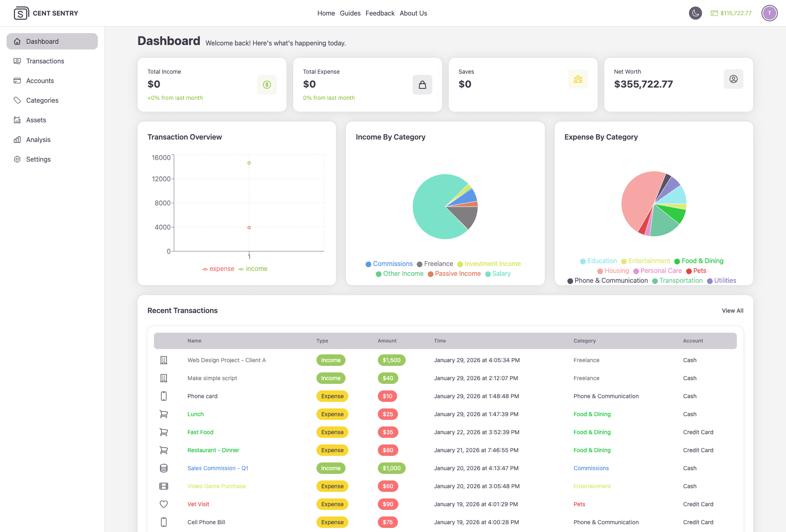The height and width of the screenshot is (532, 786).
Task: Toggle the income series in chart legend
Action: click(253, 269)
